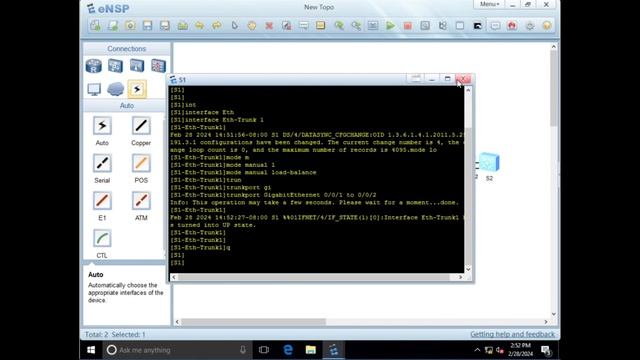640x360 pixels.
Task: Click the Getting help and feedback link
Action: point(513,334)
